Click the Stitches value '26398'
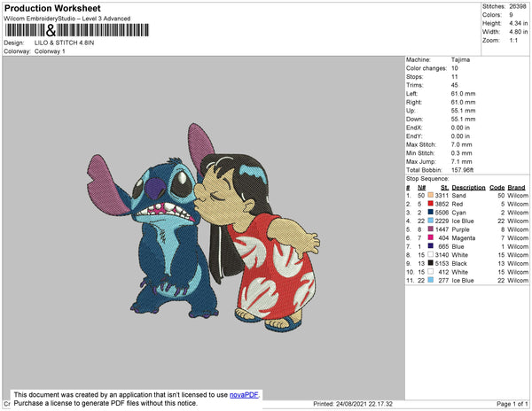The width and height of the screenshot is (532, 411). [518, 6]
